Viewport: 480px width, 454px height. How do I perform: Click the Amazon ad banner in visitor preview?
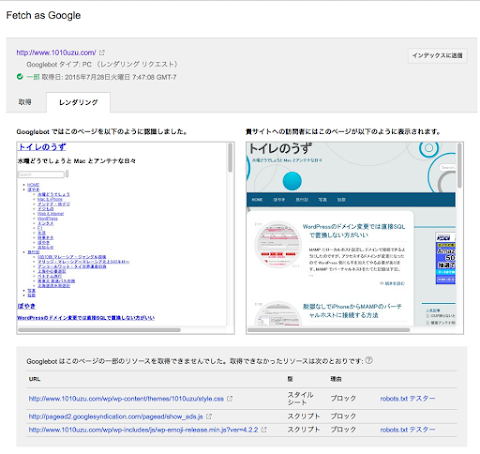tap(445, 259)
